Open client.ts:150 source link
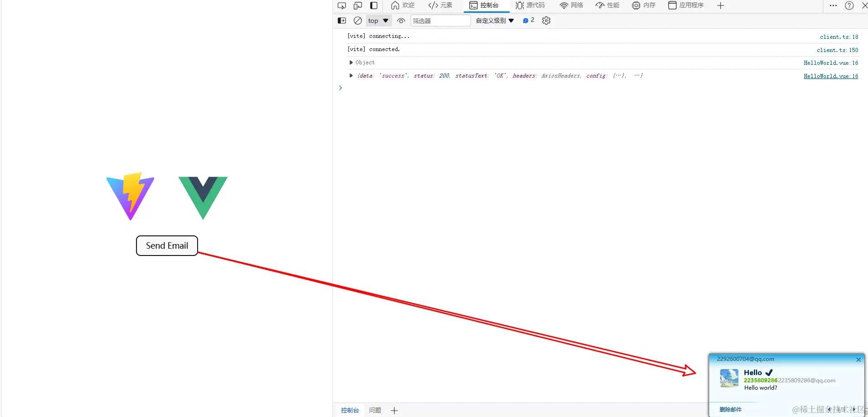868x417 pixels. coord(837,50)
